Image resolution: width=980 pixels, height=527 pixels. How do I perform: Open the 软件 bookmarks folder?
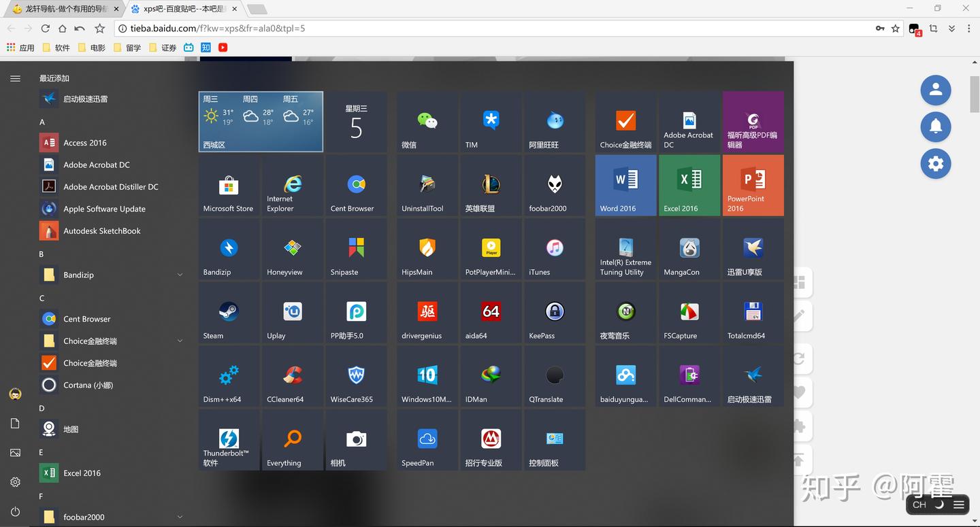point(56,48)
